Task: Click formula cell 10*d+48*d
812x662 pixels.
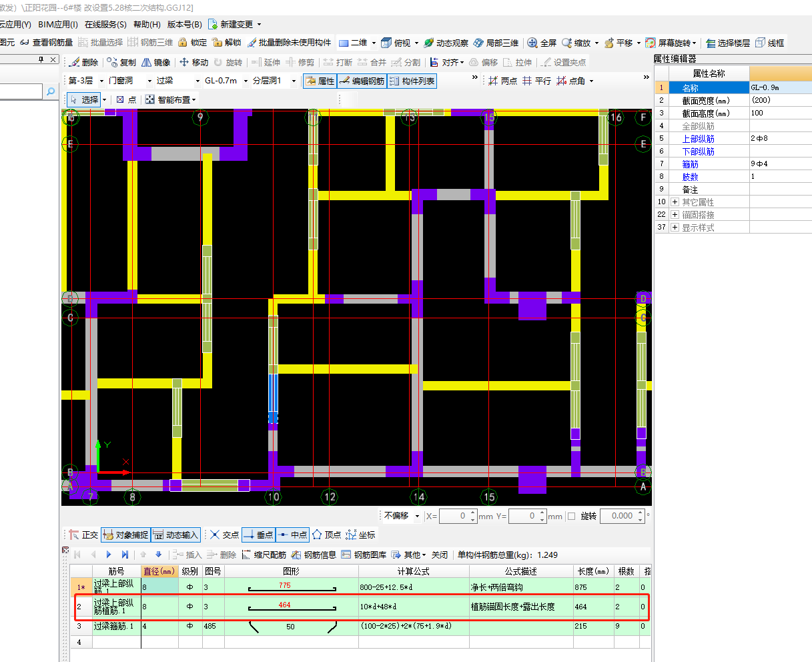Action: pos(414,607)
